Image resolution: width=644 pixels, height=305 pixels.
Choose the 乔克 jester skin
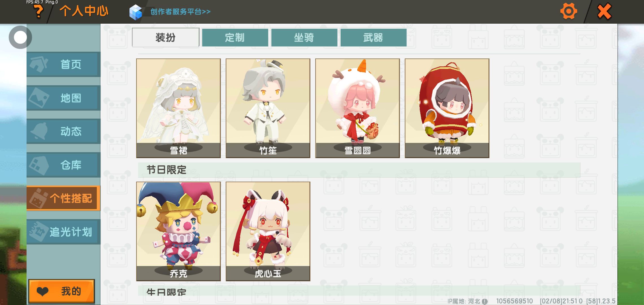pyautogui.click(x=179, y=231)
